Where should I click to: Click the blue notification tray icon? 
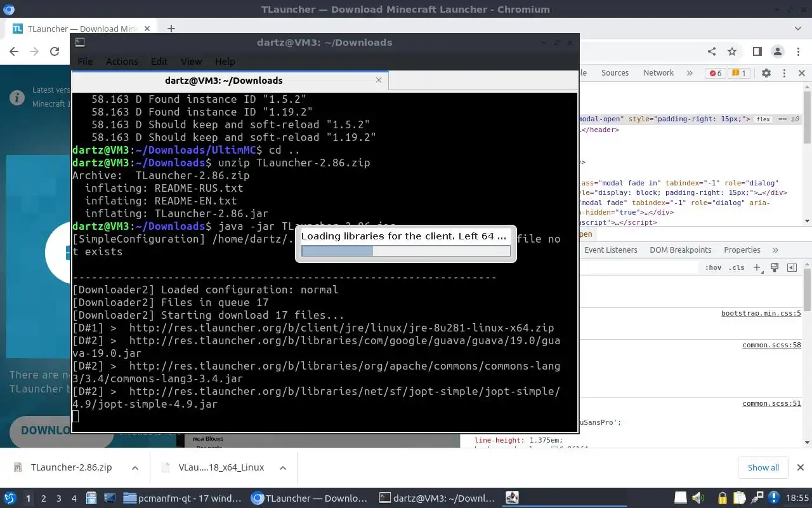point(773,498)
